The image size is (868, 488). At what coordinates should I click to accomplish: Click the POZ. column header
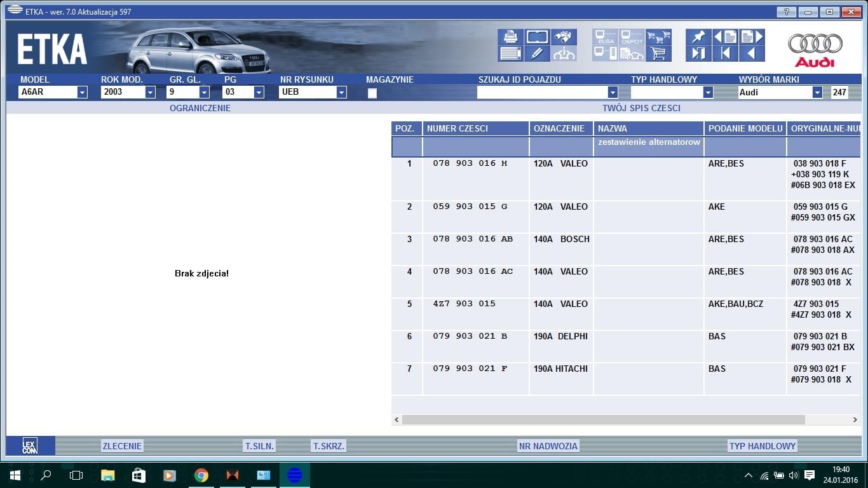coord(407,128)
